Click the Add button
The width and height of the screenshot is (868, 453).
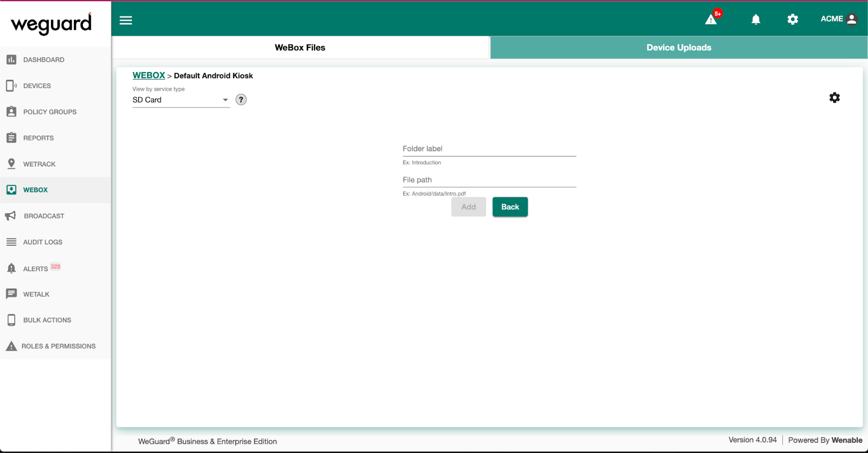(x=469, y=207)
